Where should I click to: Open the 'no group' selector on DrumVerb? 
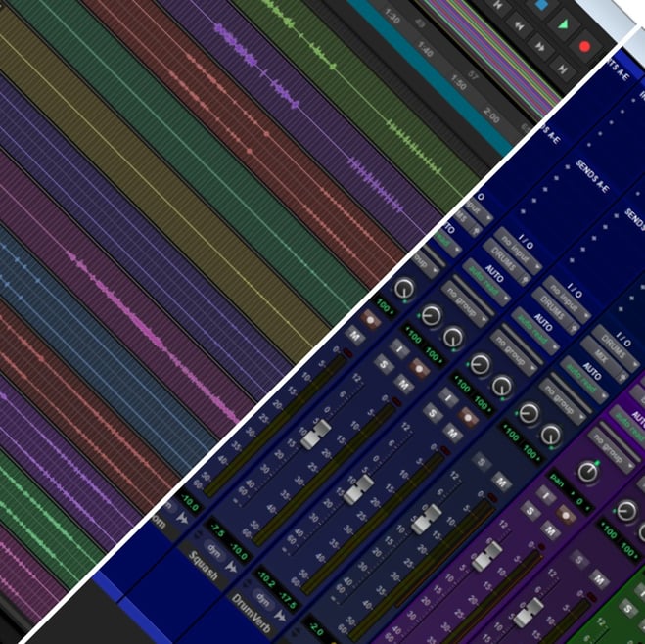pos(514,352)
